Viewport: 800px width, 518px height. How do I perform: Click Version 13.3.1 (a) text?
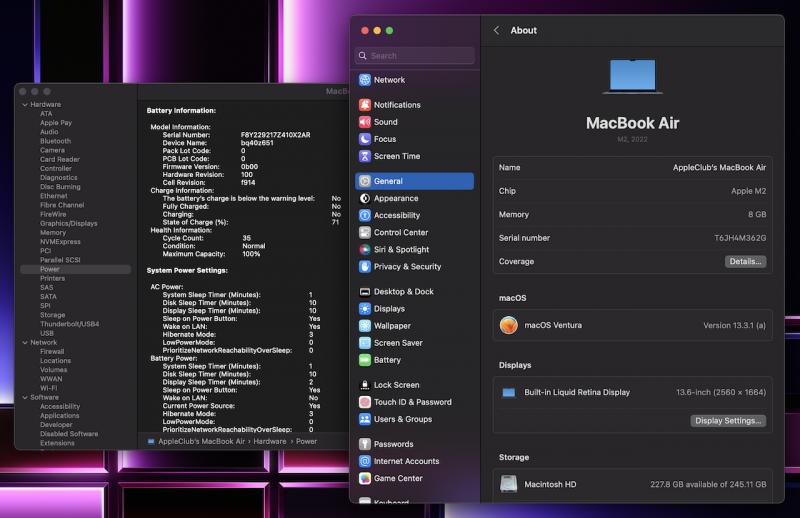[x=734, y=325]
